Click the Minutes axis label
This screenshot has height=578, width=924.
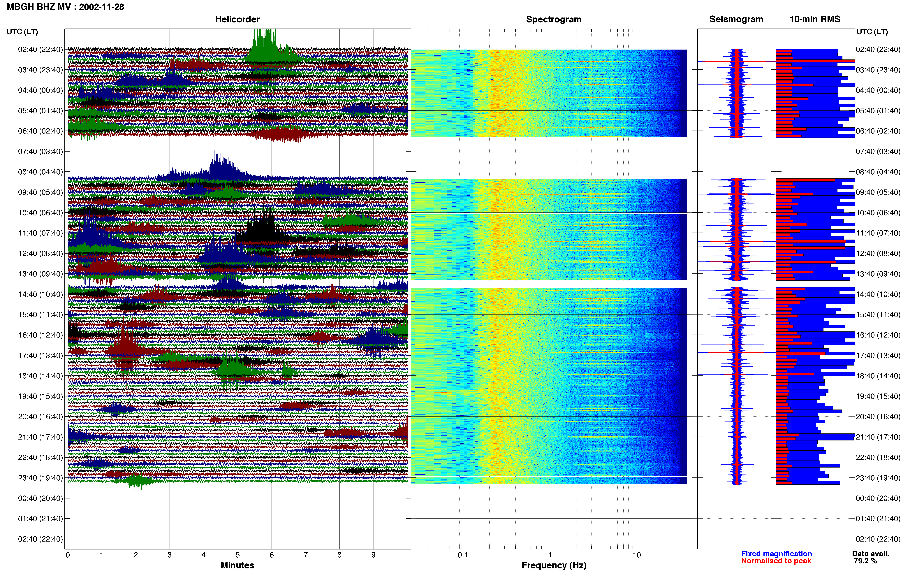tap(237, 565)
